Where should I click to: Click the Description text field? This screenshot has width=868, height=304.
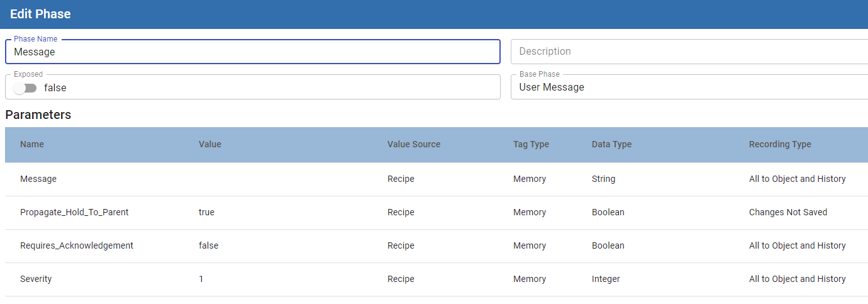click(x=689, y=52)
